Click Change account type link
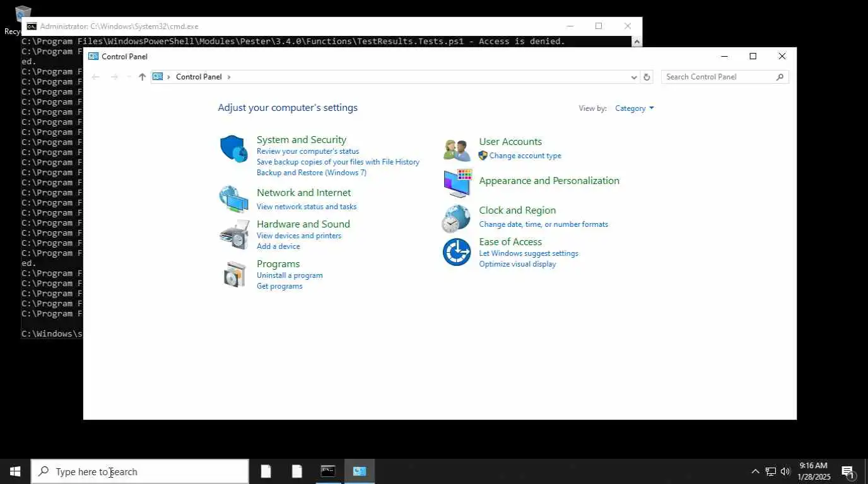This screenshot has width=868, height=484. [x=525, y=156]
